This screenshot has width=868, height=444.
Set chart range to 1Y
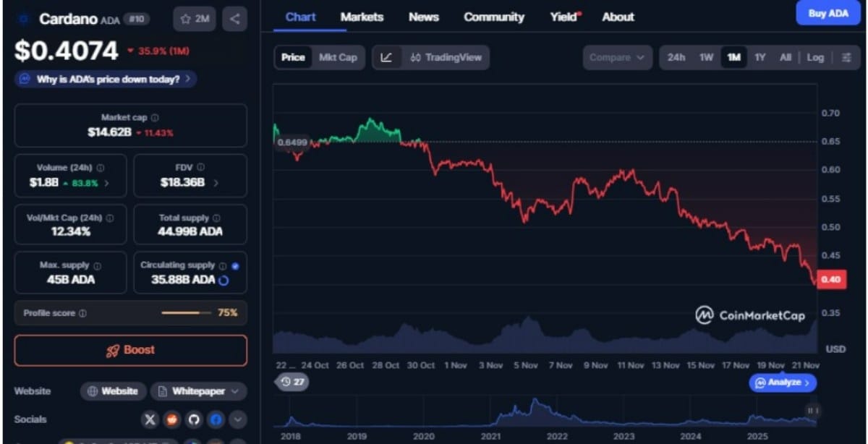759,57
